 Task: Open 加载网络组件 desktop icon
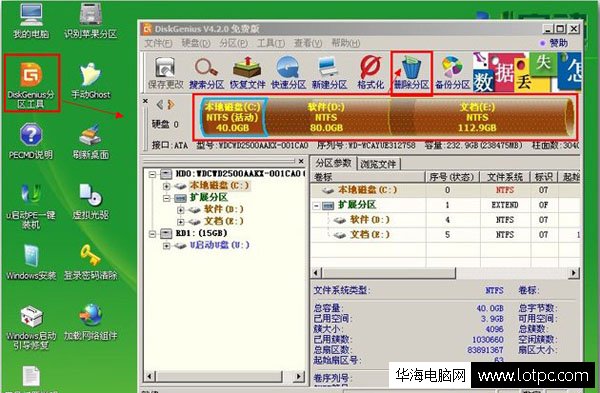tap(91, 322)
